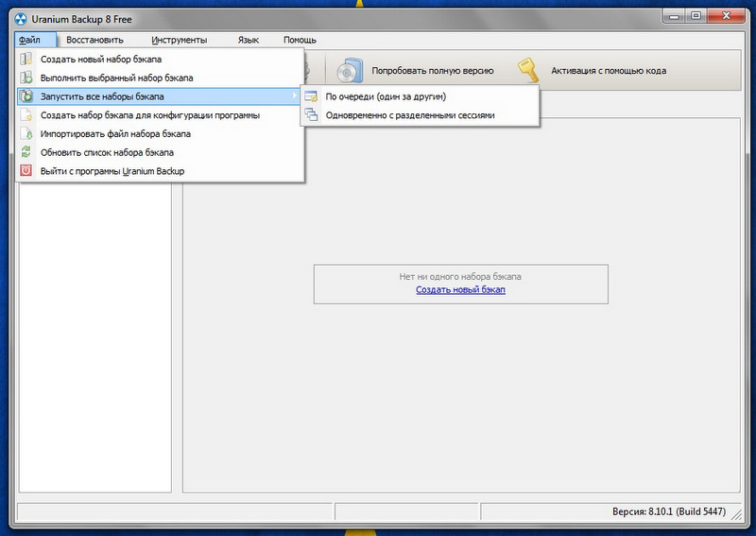The image size is (756, 536).
Task: Choose Выполнить выбранный набор бэкапа
Action: point(160,78)
